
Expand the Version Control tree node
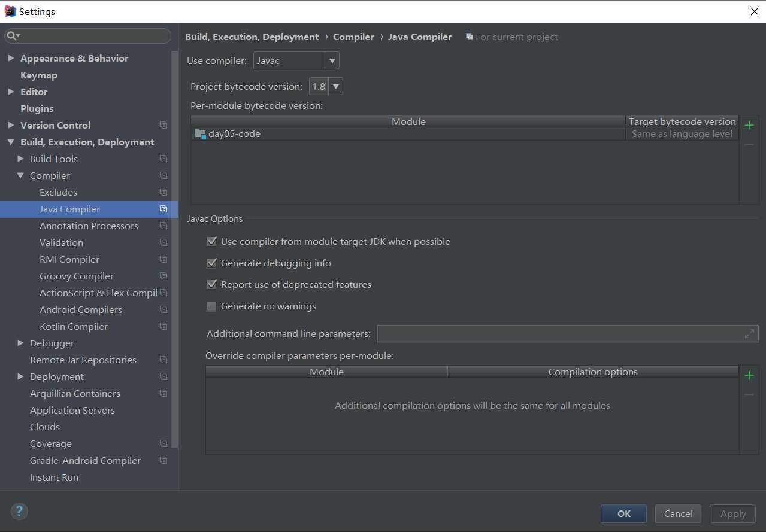(x=11, y=125)
